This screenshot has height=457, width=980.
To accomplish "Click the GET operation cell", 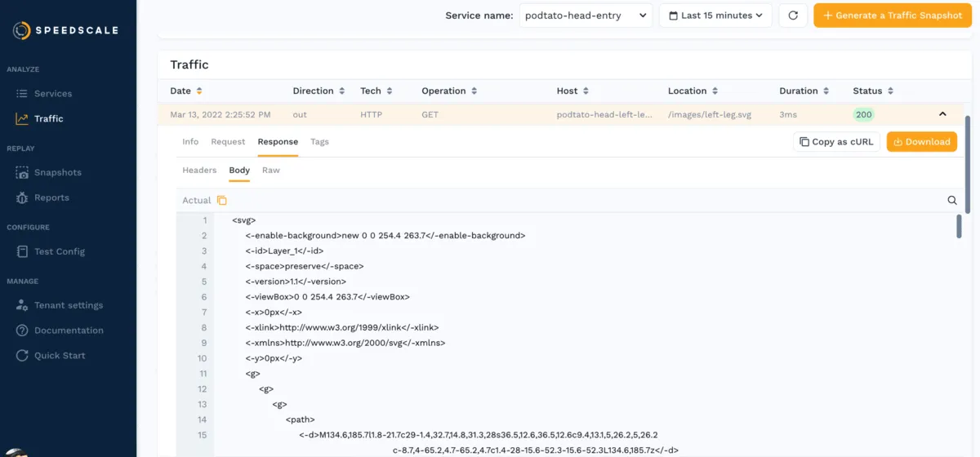I will coord(430,115).
